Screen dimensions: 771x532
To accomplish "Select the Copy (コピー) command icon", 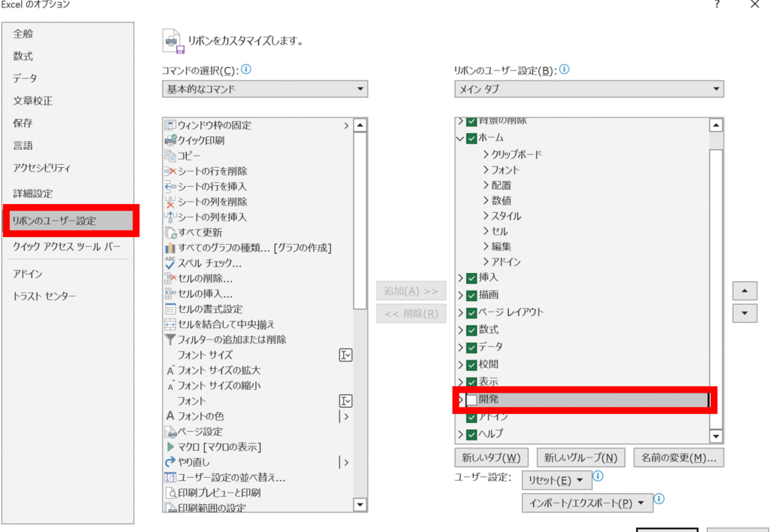I will 170,156.
